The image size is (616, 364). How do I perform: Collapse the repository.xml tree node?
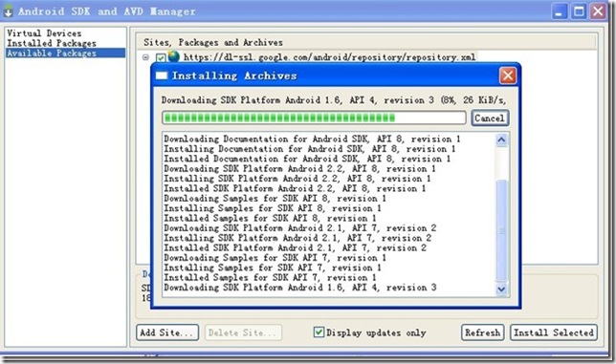coord(145,57)
